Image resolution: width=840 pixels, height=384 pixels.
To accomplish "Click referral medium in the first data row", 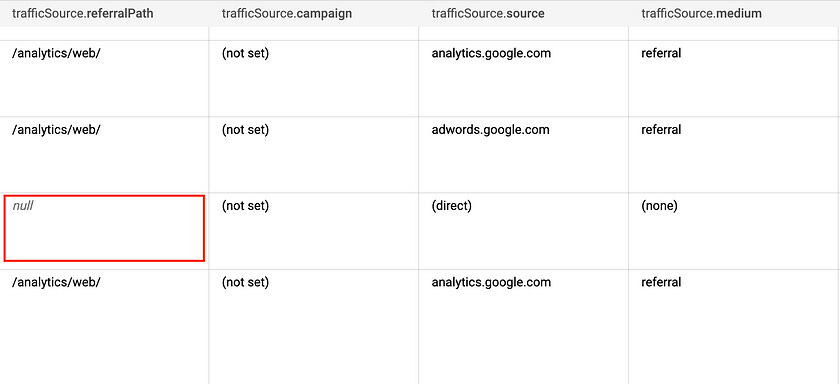I will click(x=661, y=54).
